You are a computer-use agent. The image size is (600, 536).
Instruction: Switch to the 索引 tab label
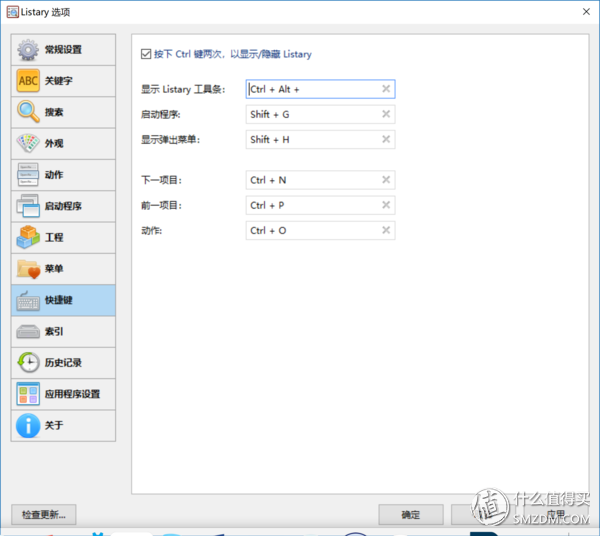coord(54,332)
